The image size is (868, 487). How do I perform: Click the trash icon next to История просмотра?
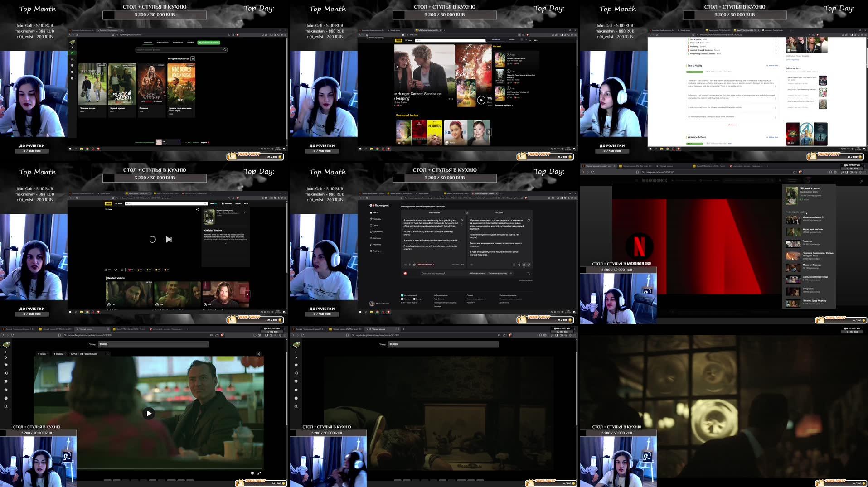(x=193, y=58)
